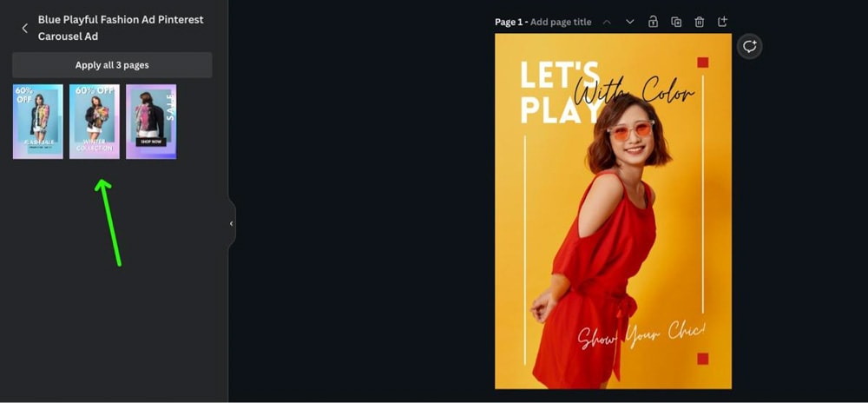The image size is (868, 403).
Task: Select the top red square on the design
Action: 703,62
